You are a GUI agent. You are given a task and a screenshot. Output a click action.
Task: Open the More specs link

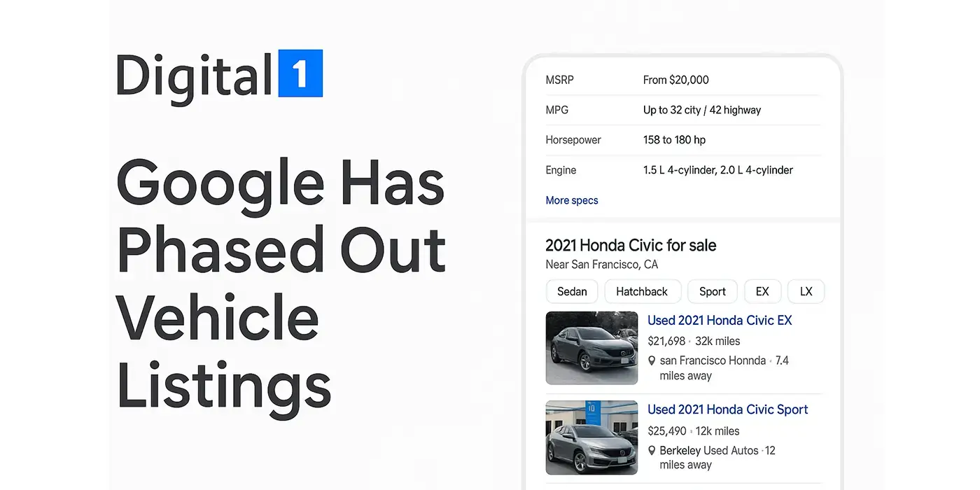pyautogui.click(x=572, y=200)
